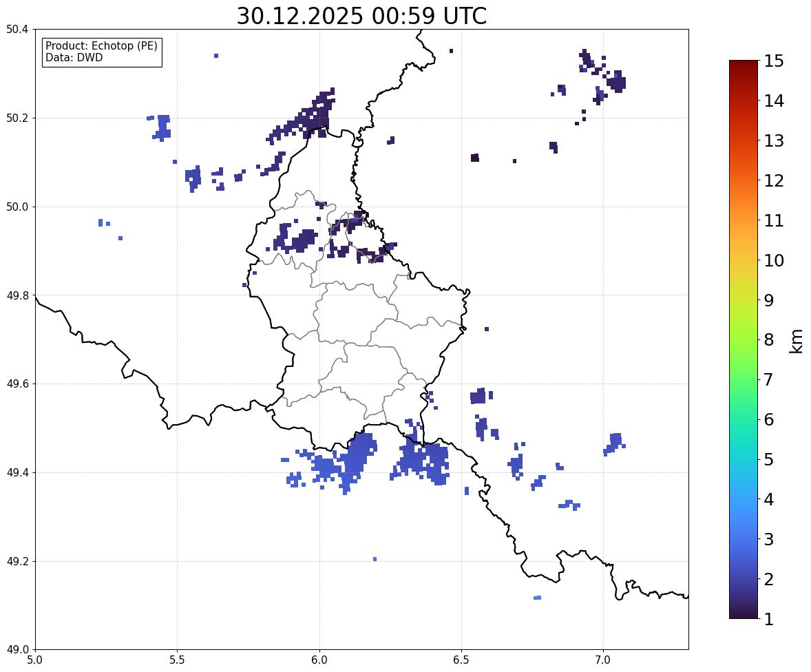Click the '6.5' longitude axis label
811x672 pixels.
[x=461, y=660]
